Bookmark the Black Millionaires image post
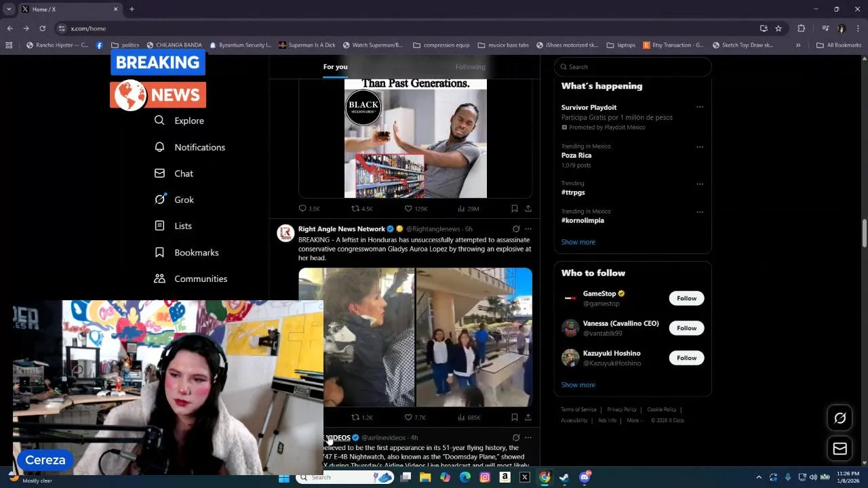 point(515,209)
